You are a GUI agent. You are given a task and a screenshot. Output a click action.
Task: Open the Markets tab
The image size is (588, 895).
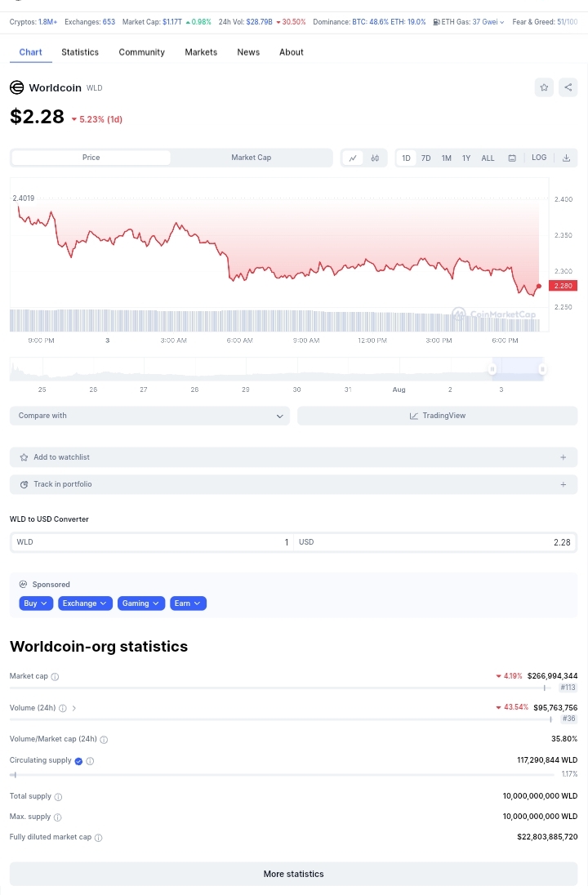pyautogui.click(x=201, y=52)
